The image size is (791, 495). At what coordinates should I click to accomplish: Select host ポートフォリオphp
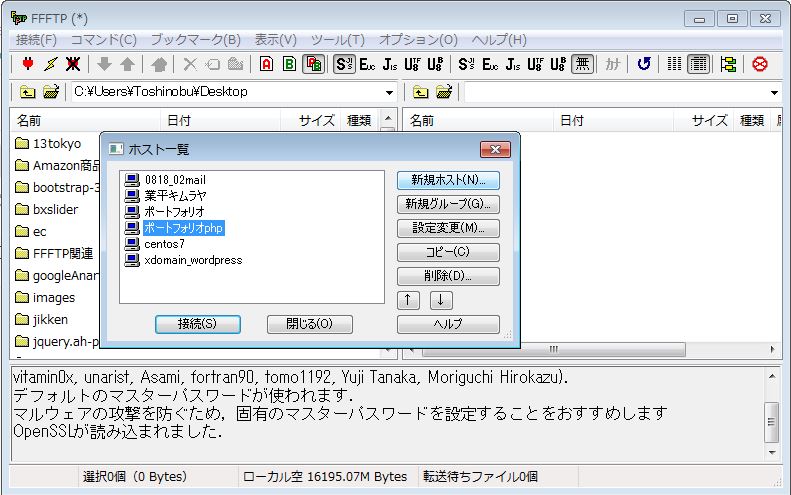(x=184, y=228)
